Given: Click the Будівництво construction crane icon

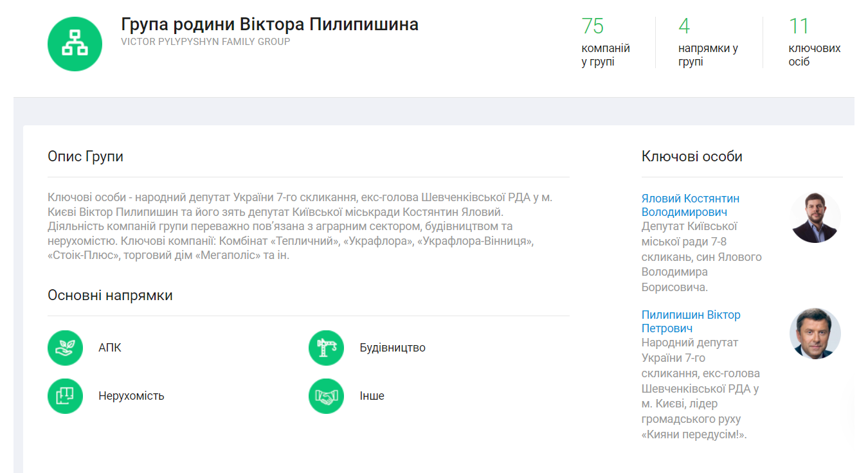Looking at the screenshot, I should pyautogui.click(x=327, y=348).
